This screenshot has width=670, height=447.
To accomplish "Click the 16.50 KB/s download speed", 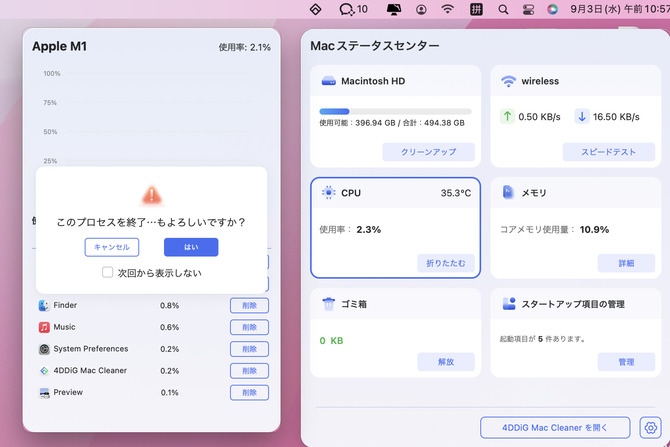I will [x=616, y=117].
